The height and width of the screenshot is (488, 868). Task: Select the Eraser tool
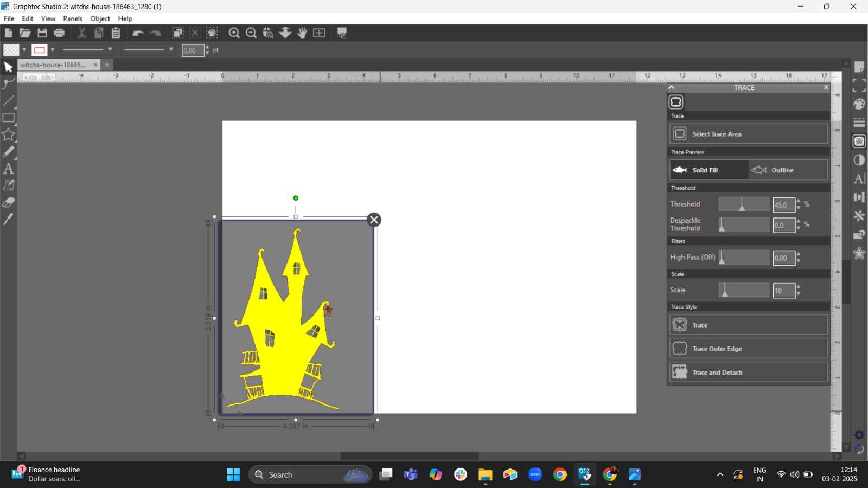pyautogui.click(x=8, y=203)
